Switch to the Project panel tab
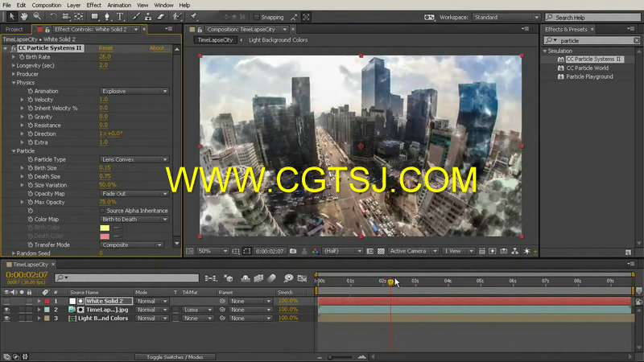 [14, 30]
